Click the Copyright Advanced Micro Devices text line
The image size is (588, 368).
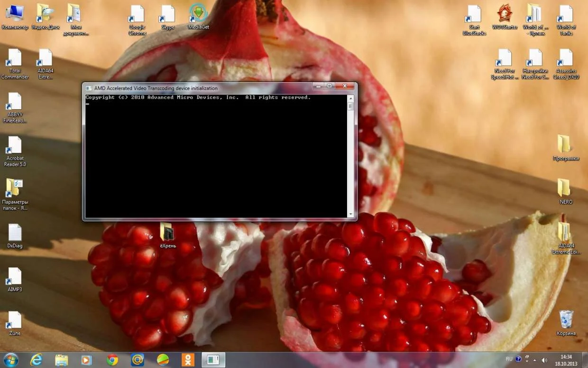tap(198, 97)
